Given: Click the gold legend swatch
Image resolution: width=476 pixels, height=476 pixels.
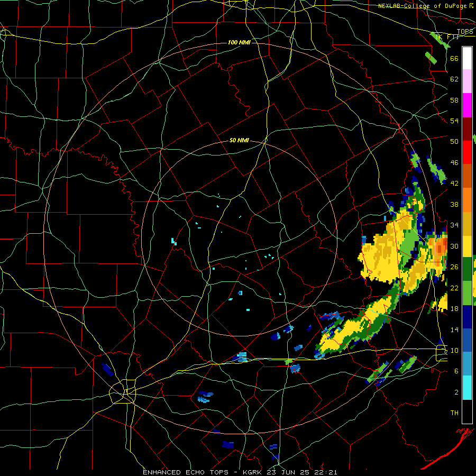Looking at the screenshot, I should pos(467,224).
